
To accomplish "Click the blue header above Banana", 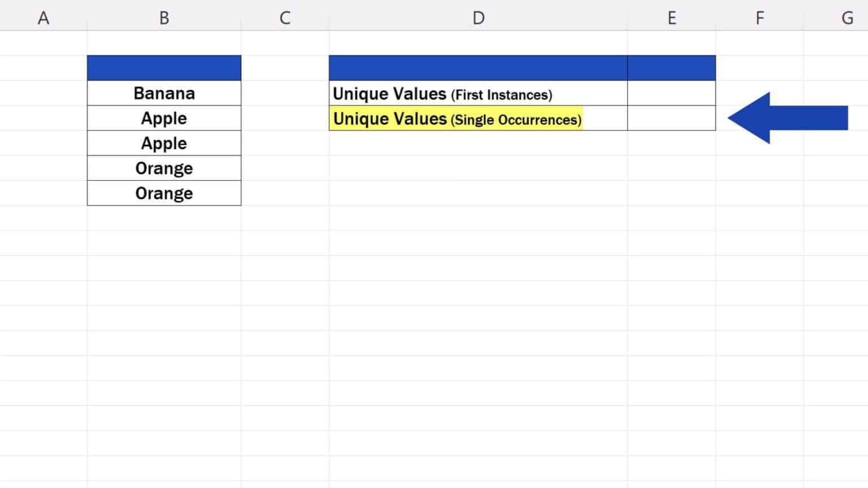I will (164, 67).
